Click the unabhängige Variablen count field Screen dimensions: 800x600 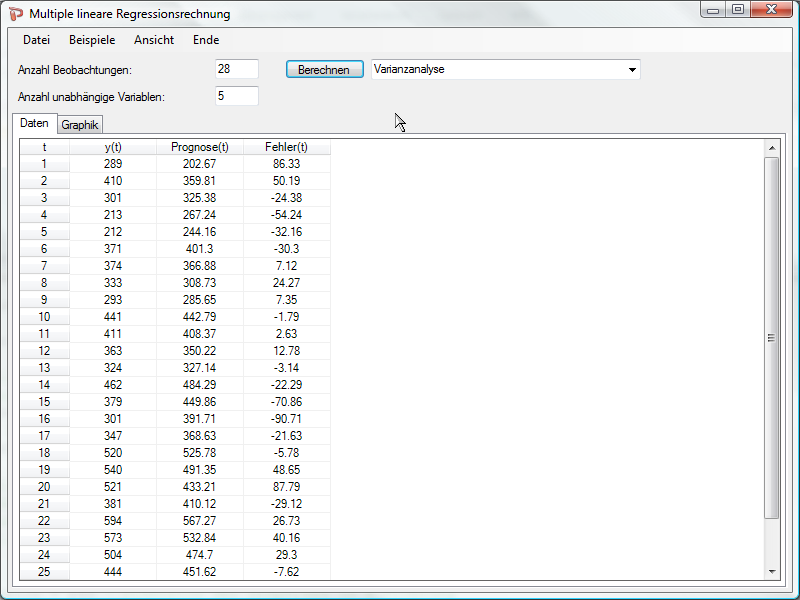pos(236,96)
